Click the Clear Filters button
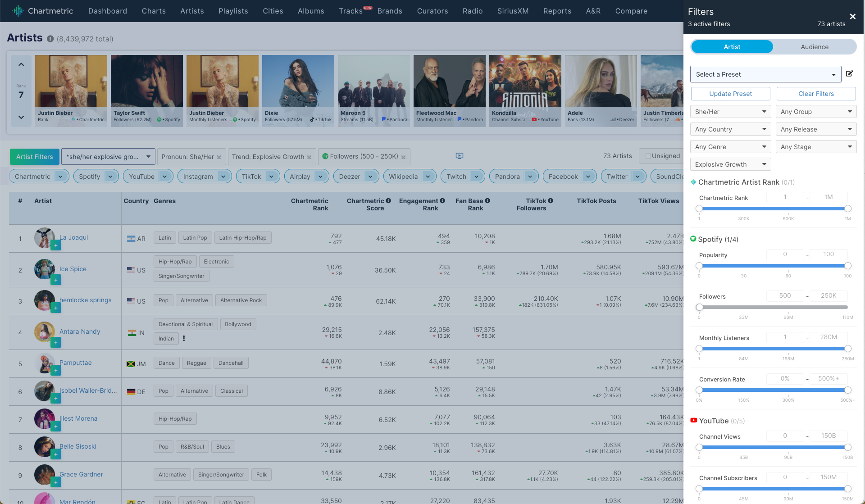Screen dimensions: 865x504 tap(815, 94)
